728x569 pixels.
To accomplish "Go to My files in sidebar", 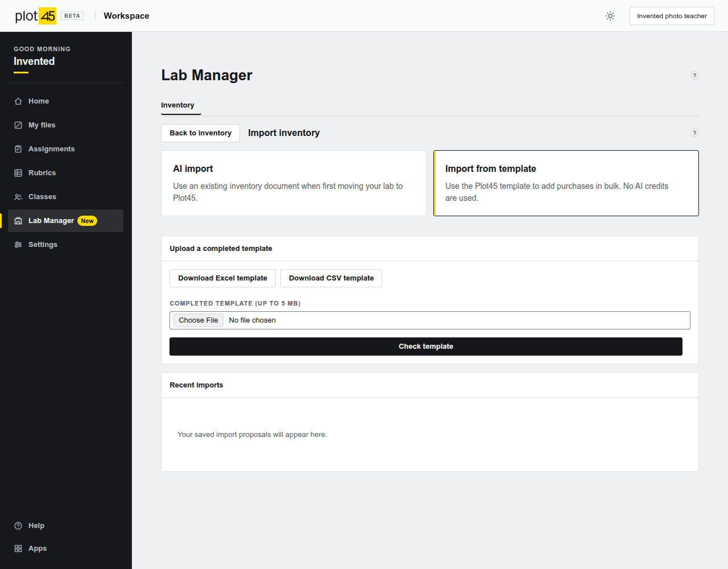I will coord(65,125).
